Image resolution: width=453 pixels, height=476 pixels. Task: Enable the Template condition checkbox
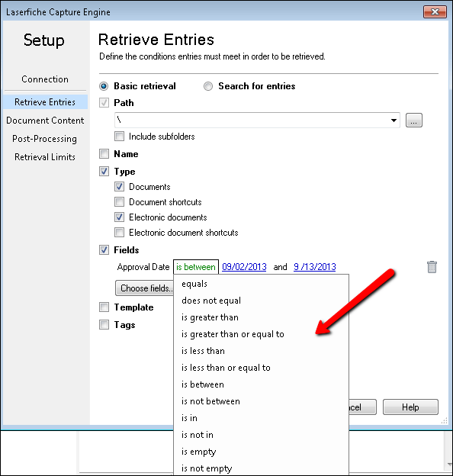[104, 307]
